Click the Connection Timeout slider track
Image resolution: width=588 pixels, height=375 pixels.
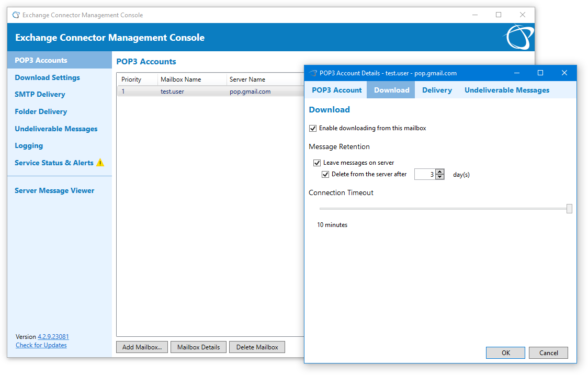click(443, 209)
